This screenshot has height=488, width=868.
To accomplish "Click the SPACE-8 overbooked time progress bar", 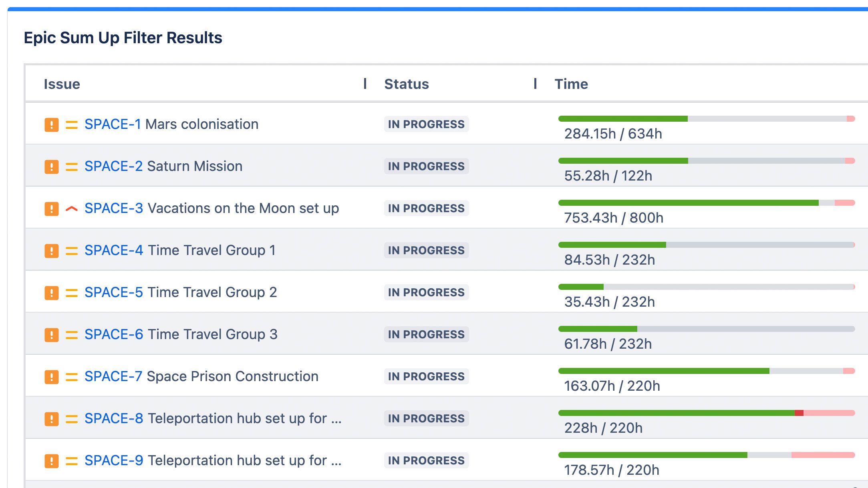I will point(707,413).
